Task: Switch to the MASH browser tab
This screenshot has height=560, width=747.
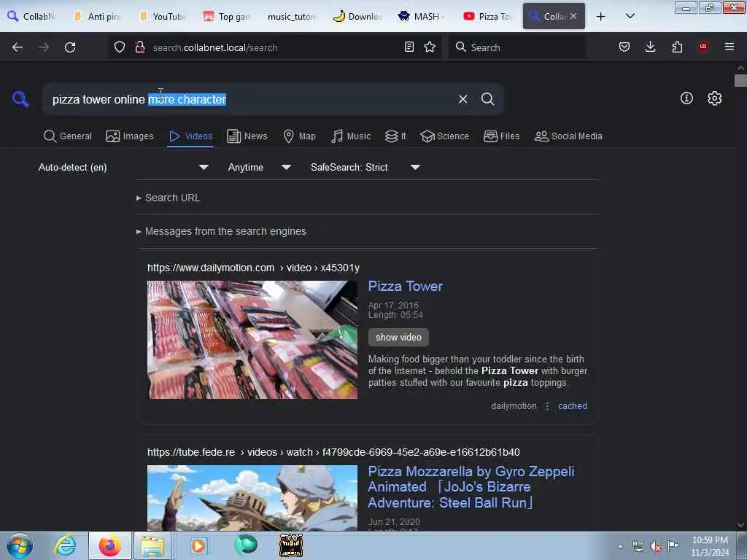Action: click(422, 17)
